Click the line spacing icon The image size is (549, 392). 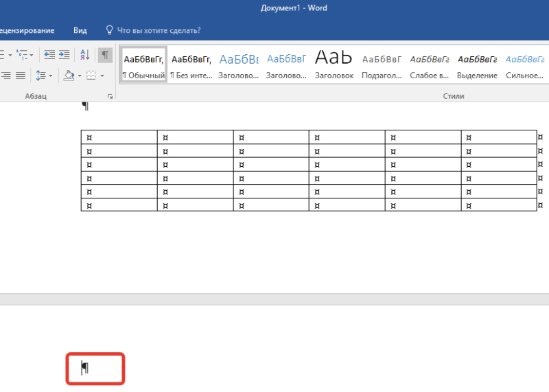[x=40, y=75]
